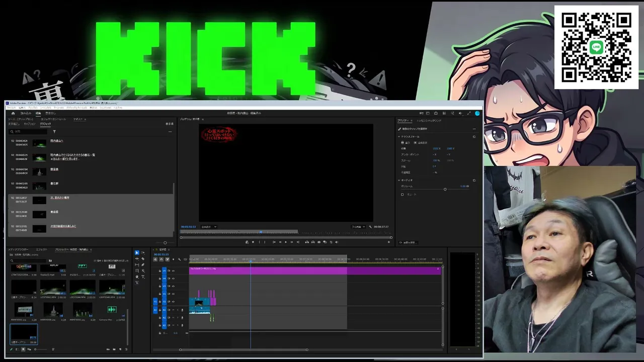
Task: Toggle V4 track output eye
Action: click(173, 279)
